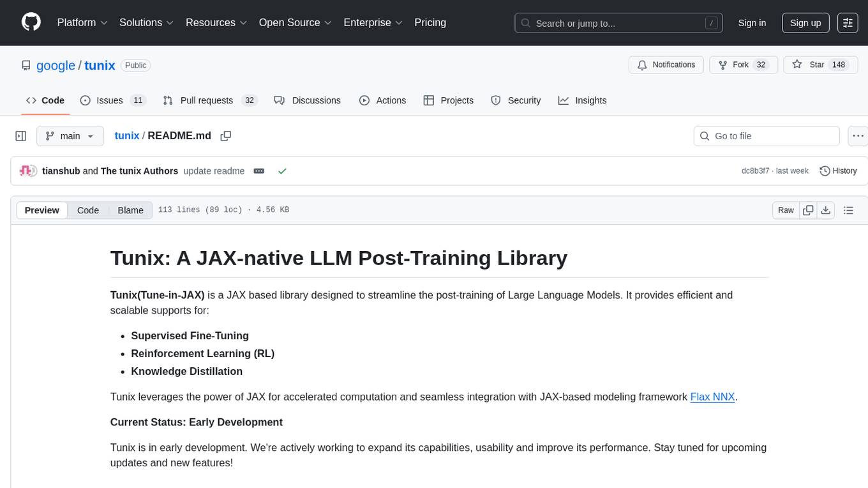Expand the Enterprise menu
This screenshot has width=868, height=488.
(x=373, y=22)
